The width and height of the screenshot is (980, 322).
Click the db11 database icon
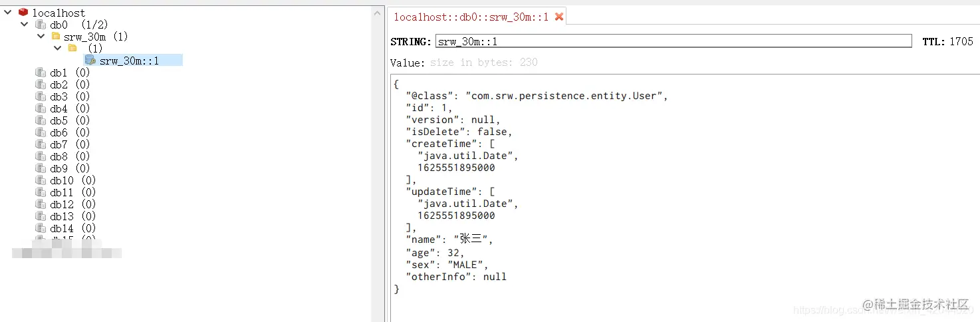[x=41, y=192]
